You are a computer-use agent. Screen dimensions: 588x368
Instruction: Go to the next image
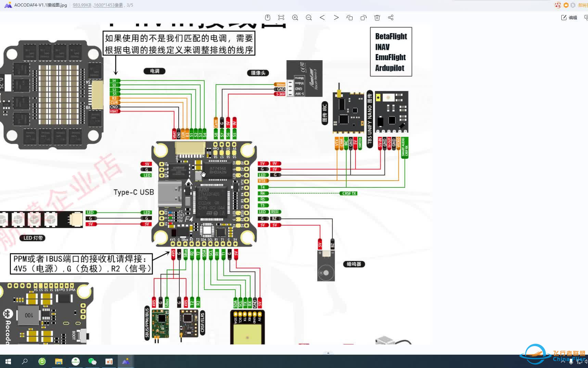pyautogui.click(x=336, y=17)
